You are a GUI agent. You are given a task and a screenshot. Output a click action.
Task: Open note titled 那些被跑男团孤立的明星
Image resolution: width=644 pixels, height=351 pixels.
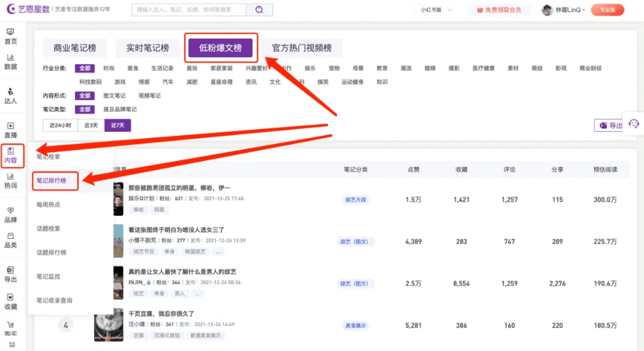pyautogui.click(x=179, y=188)
